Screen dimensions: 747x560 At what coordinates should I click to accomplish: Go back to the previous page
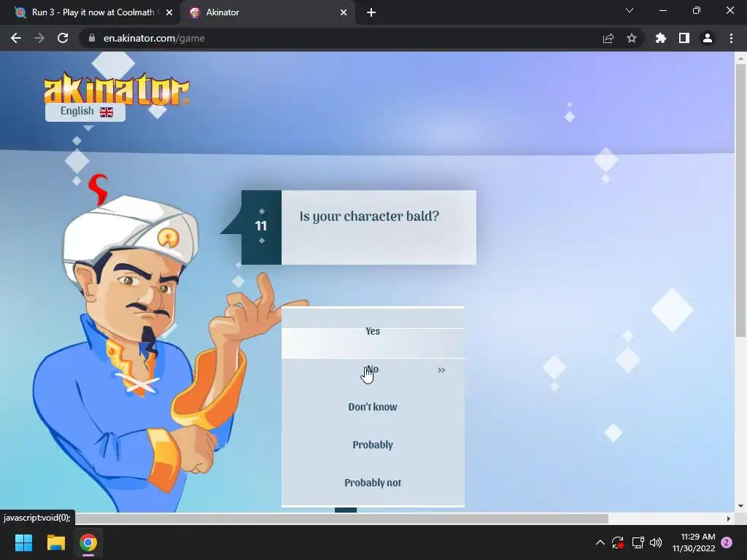16,38
